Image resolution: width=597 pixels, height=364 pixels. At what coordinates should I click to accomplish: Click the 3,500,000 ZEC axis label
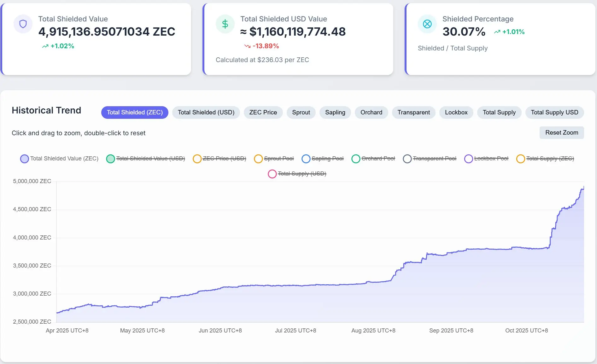click(x=32, y=266)
